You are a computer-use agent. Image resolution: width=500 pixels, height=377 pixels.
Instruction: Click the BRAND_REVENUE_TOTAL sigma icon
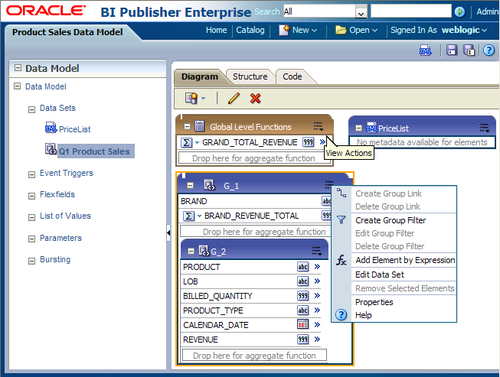click(188, 216)
